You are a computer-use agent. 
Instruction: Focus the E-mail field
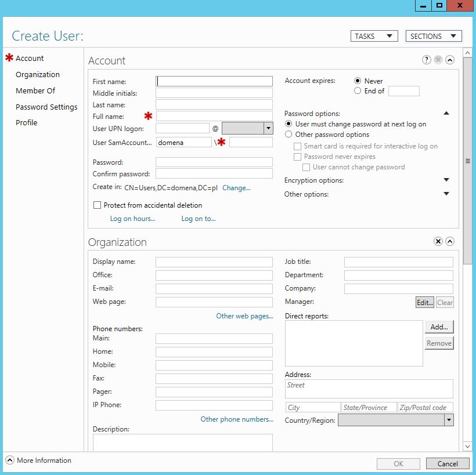[x=214, y=289]
